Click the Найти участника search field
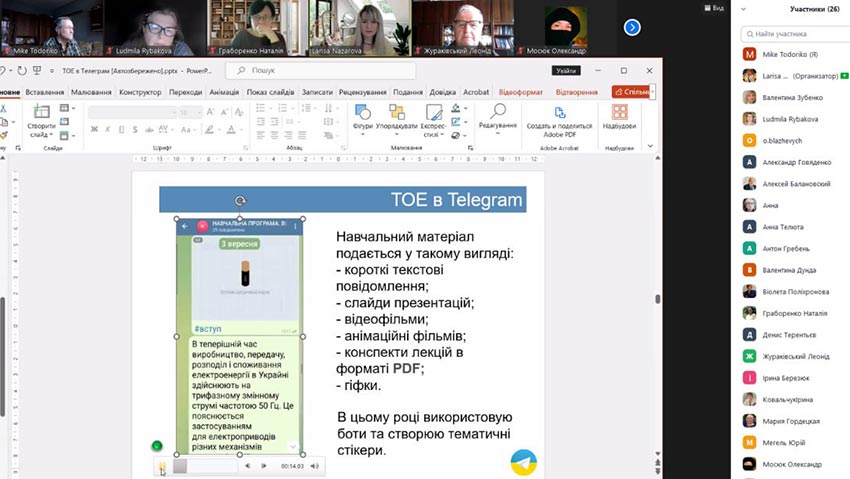The image size is (850, 479). [x=795, y=34]
